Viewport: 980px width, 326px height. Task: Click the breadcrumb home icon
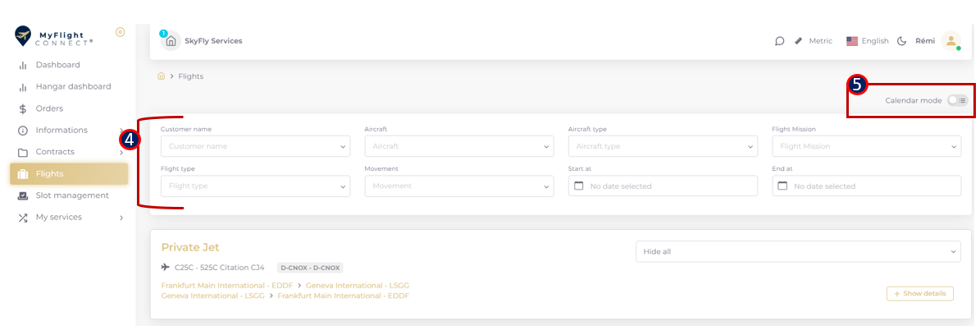162,76
